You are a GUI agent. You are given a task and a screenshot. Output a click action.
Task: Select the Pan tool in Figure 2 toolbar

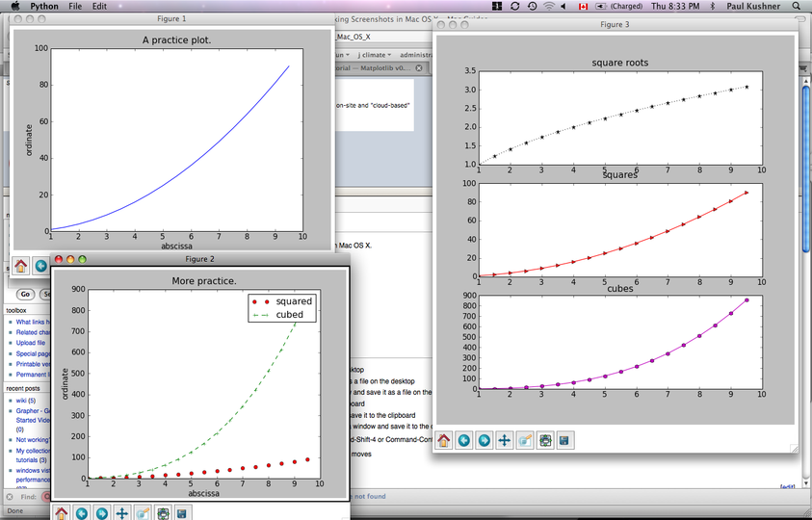pos(122,513)
